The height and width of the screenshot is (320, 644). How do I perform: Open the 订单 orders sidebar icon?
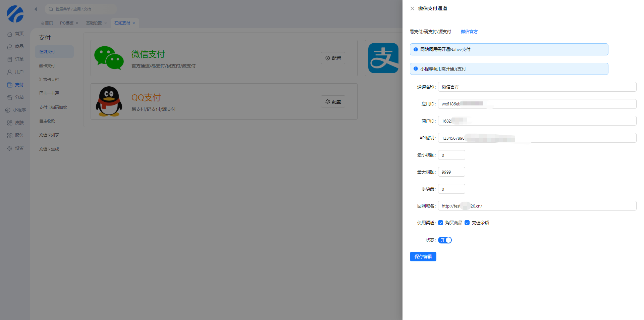(x=10, y=59)
